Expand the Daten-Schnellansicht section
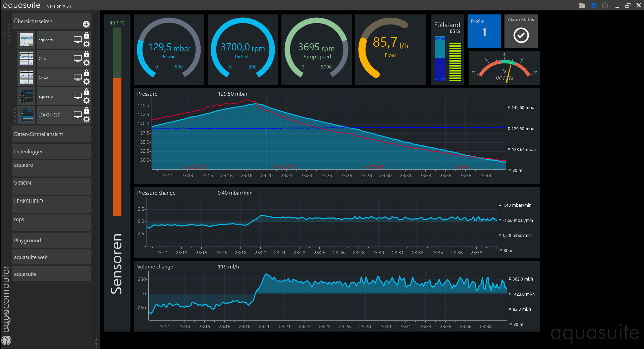644x349 pixels. pyautogui.click(x=52, y=134)
